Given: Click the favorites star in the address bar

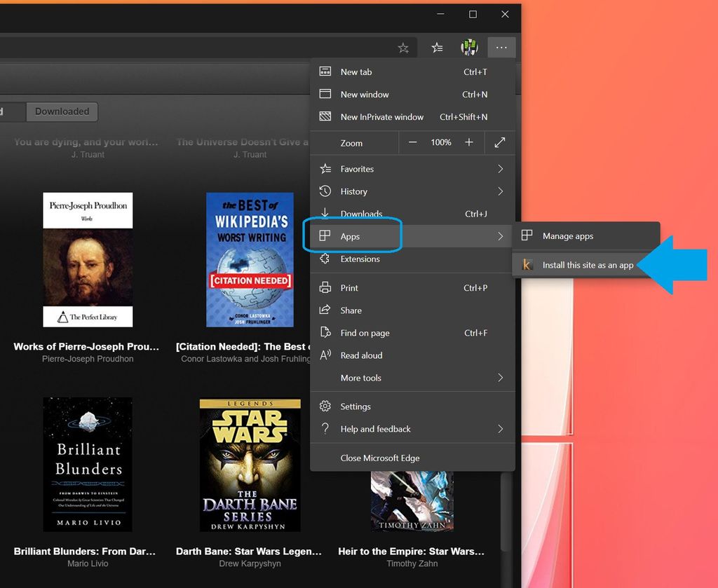Looking at the screenshot, I should [x=404, y=48].
